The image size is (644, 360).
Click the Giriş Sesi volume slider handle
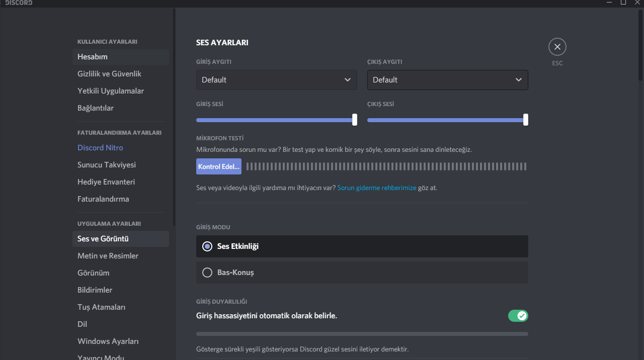click(355, 120)
